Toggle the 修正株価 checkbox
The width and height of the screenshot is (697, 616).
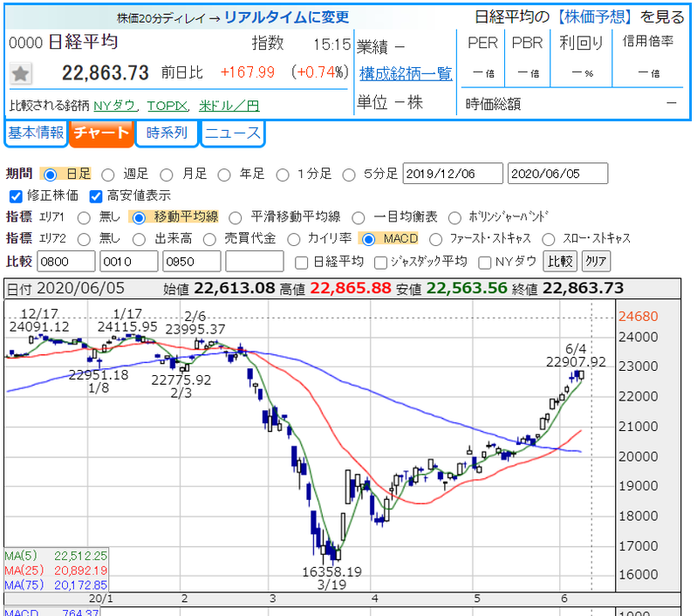16,196
